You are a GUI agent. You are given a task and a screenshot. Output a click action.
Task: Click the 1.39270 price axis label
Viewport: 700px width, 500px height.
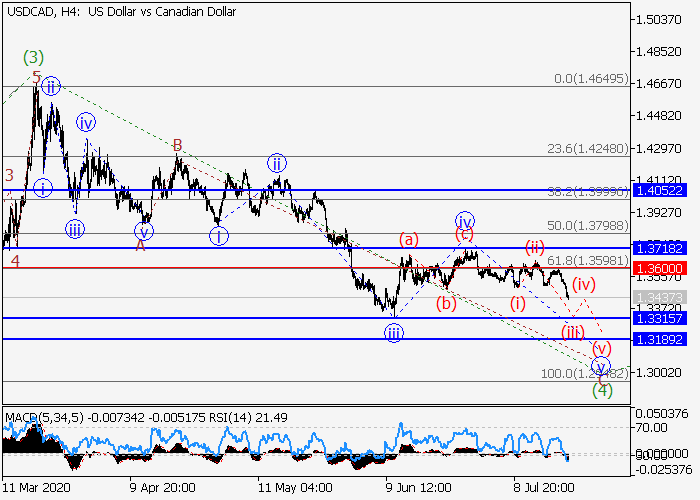coord(659,212)
